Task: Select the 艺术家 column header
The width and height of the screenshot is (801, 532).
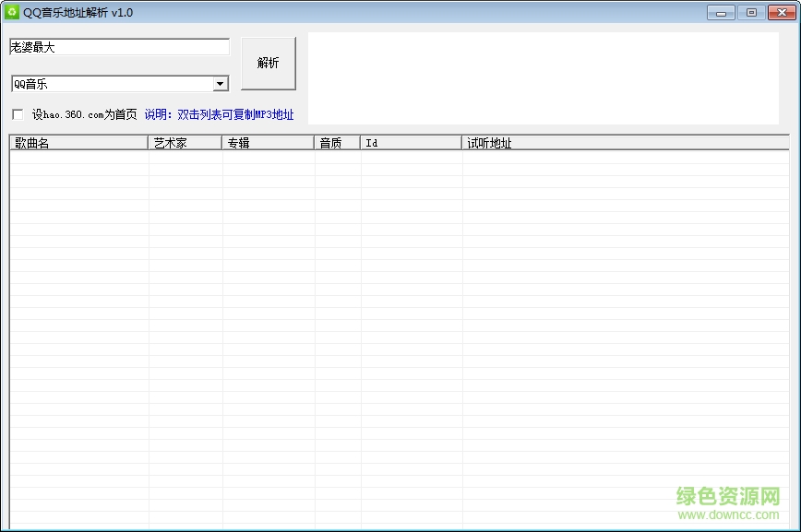Action: click(x=185, y=143)
